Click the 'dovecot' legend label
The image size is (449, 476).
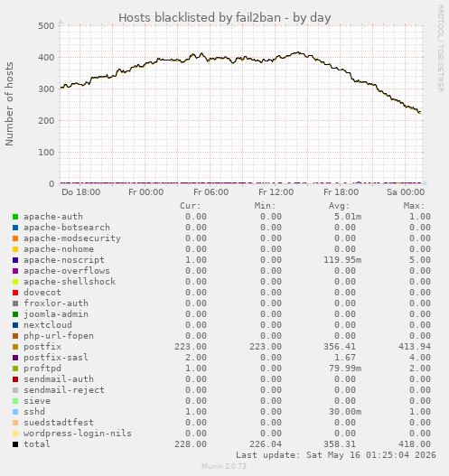pyautogui.click(x=42, y=293)
